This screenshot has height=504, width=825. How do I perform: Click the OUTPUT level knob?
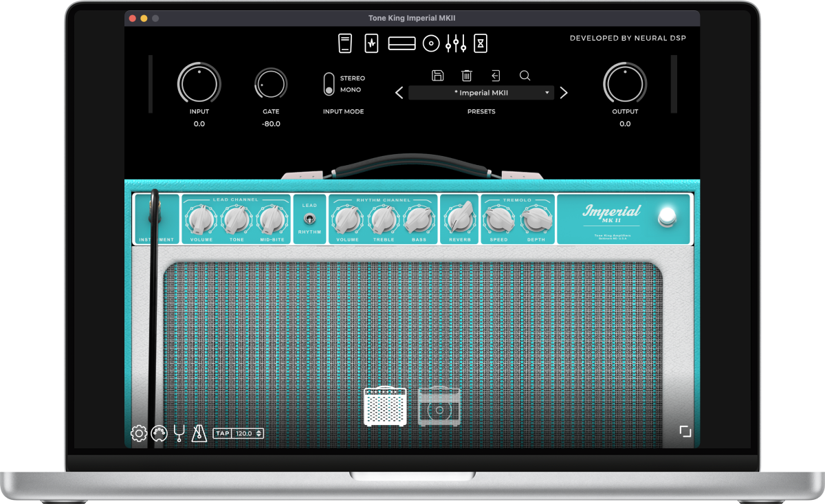click(x=625, y=84)
